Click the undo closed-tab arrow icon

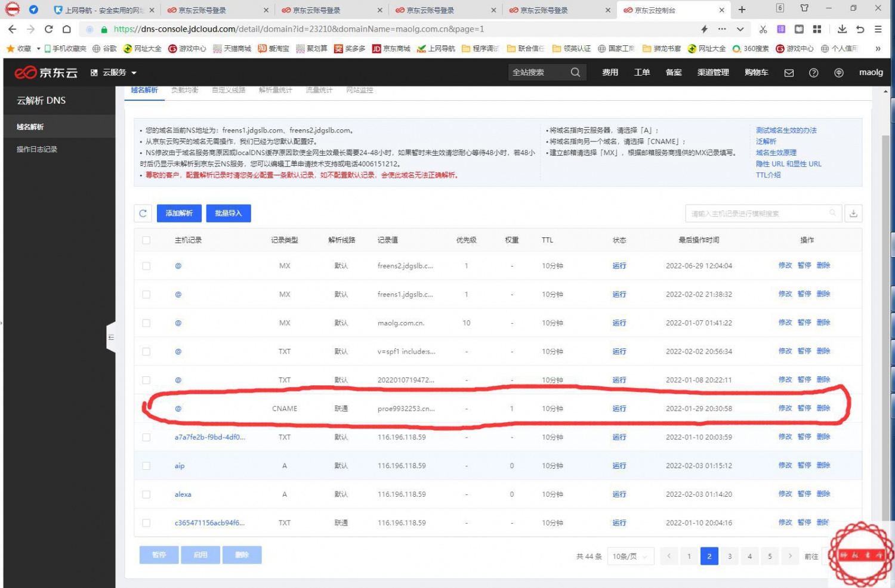860,29
